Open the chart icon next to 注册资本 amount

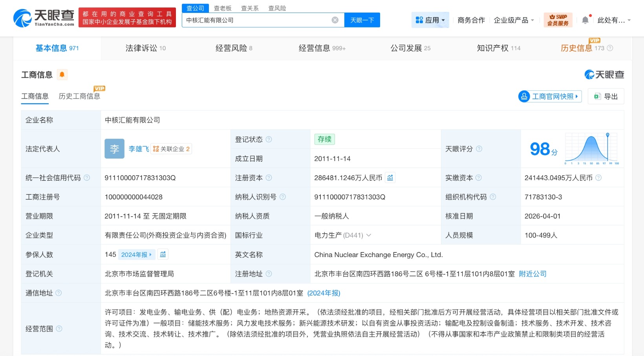click(390, 178)
